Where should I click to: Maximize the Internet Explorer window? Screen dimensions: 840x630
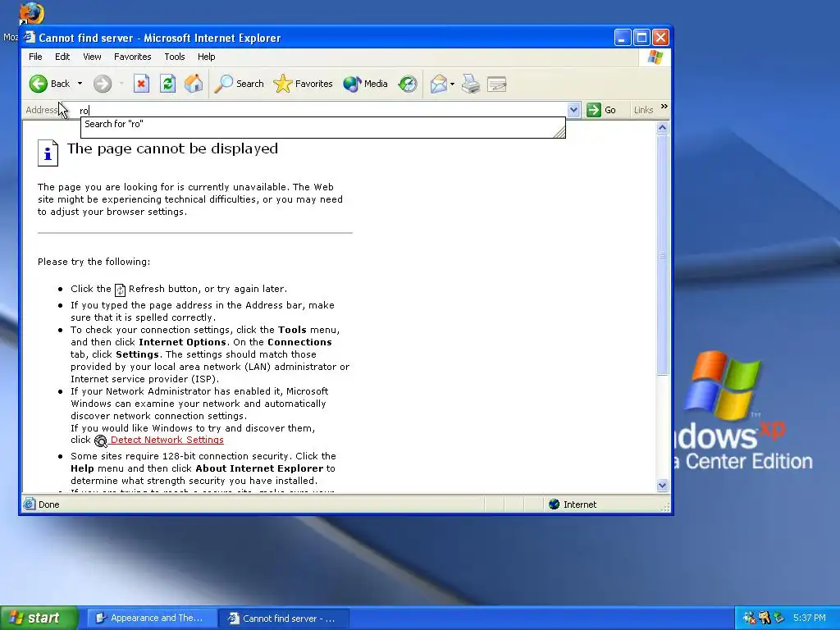[x=641, y=38]
